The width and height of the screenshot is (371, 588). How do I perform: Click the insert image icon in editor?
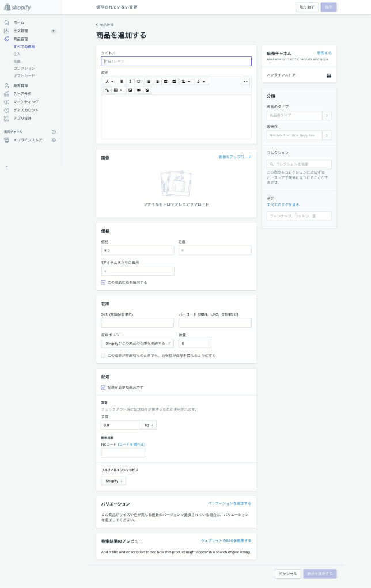[x=130, y=90]
